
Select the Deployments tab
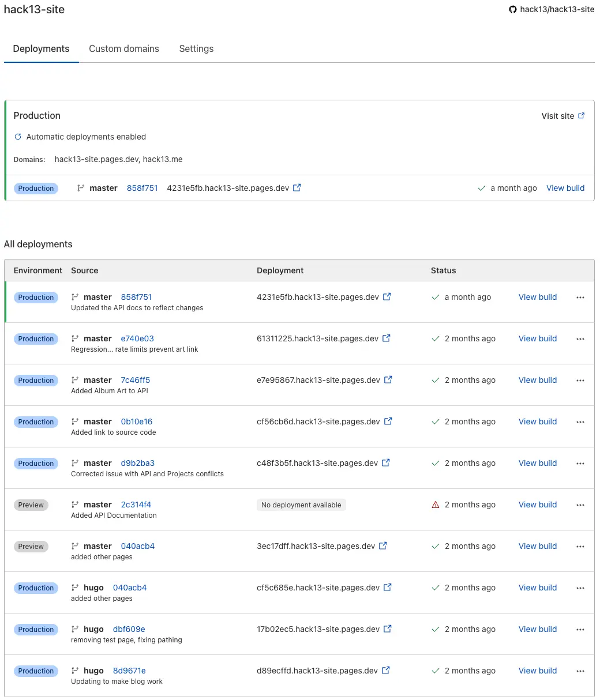point(41,48)
